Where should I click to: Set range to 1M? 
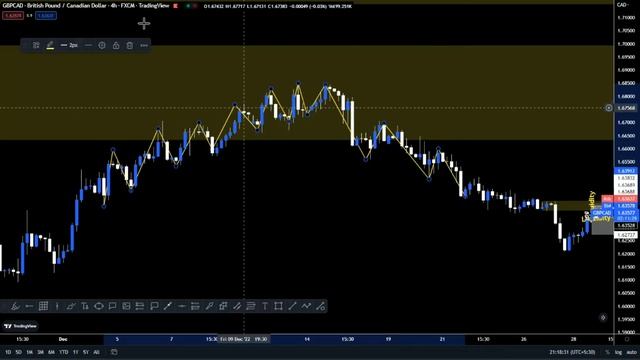(29, 352)
